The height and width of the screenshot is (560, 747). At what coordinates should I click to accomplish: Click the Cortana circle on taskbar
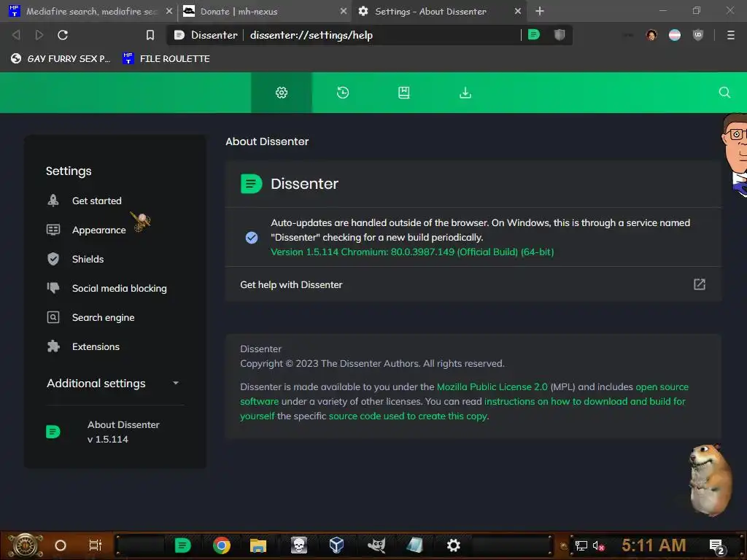click(61, 545)
